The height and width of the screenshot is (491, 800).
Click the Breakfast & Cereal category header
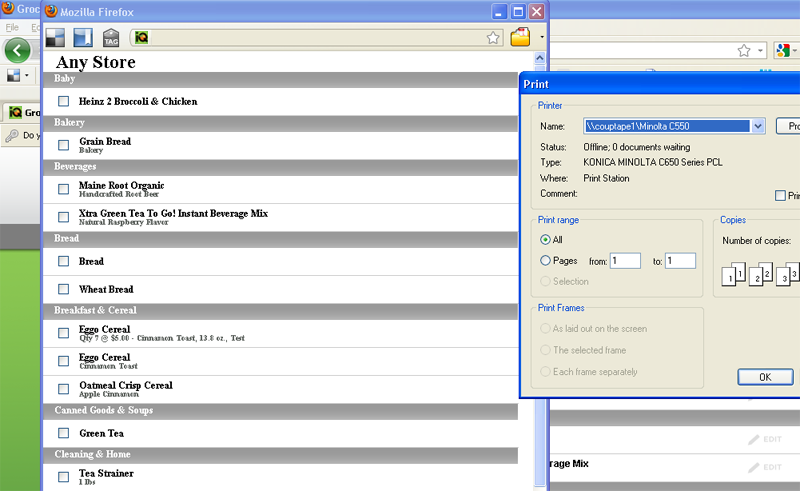point(280,310)
